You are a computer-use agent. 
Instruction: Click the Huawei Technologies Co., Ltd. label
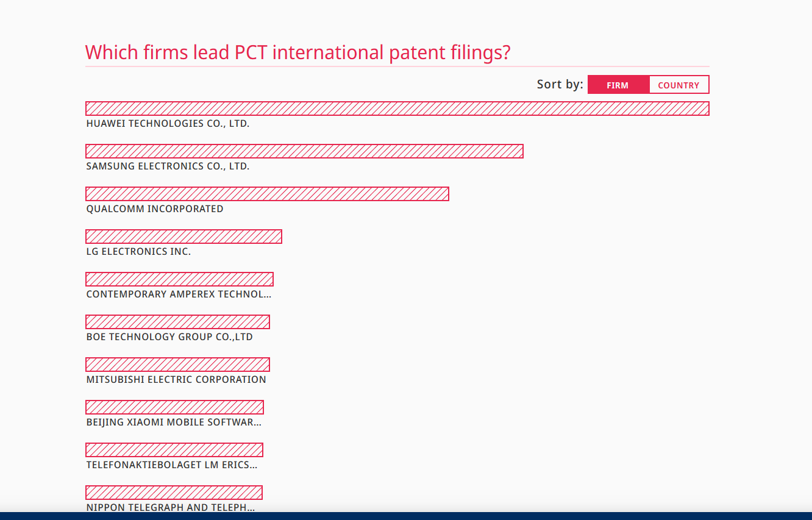168,124
